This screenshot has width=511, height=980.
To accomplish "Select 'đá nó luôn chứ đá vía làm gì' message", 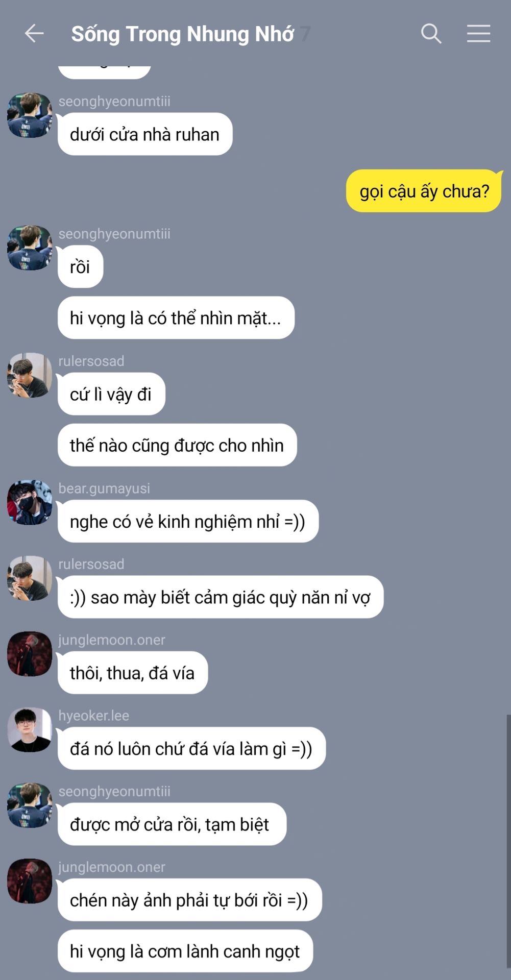I will pos(191,748).
